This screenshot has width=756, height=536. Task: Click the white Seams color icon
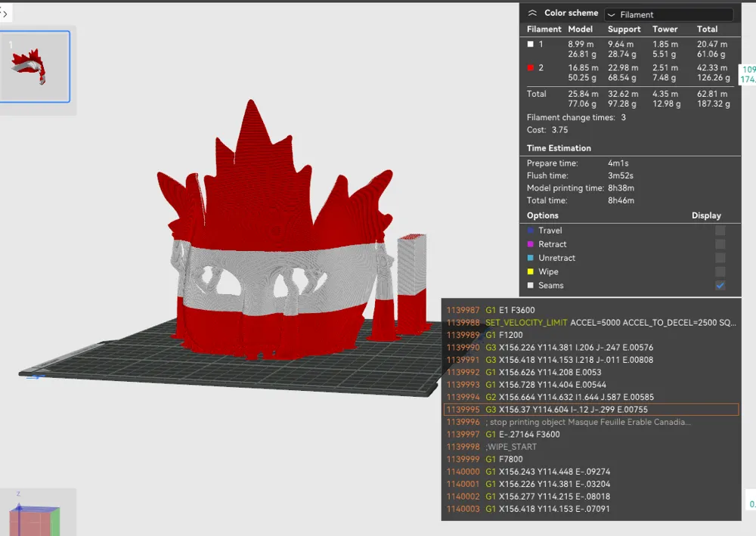click(531, 285)
